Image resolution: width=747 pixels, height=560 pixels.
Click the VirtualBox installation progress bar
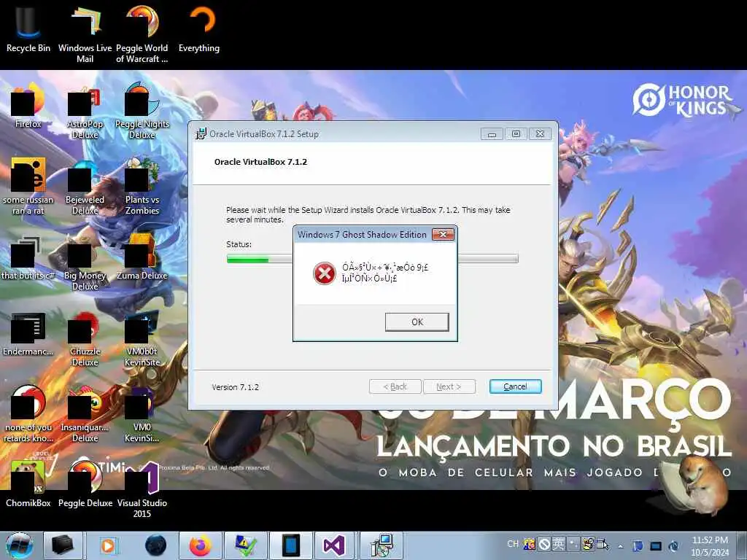[x=372, y=259]
